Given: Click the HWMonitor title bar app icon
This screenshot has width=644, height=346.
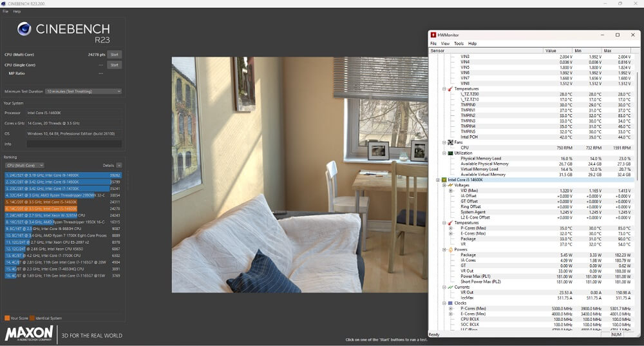Looking at the screenshot, I should point(433,35).
